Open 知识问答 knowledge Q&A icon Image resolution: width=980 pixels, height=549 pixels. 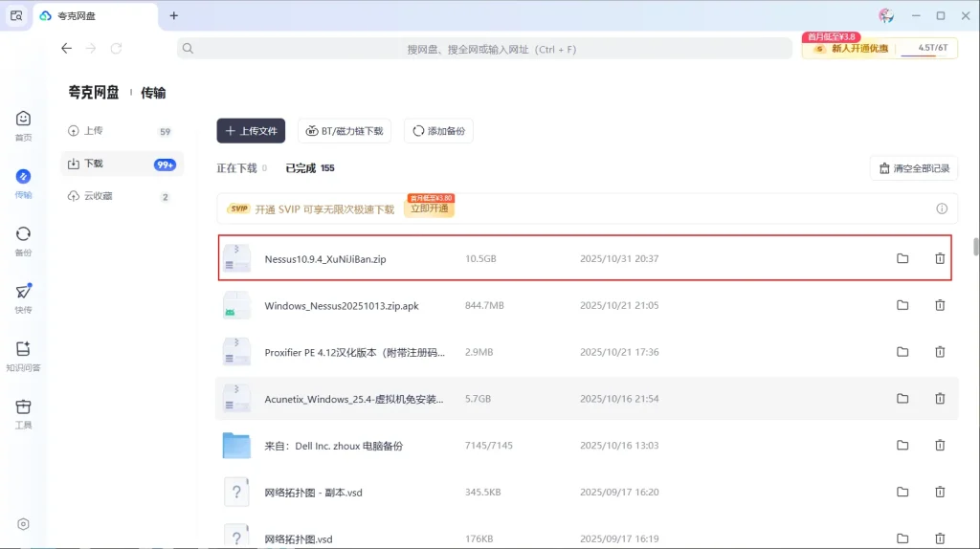[23, 354]
